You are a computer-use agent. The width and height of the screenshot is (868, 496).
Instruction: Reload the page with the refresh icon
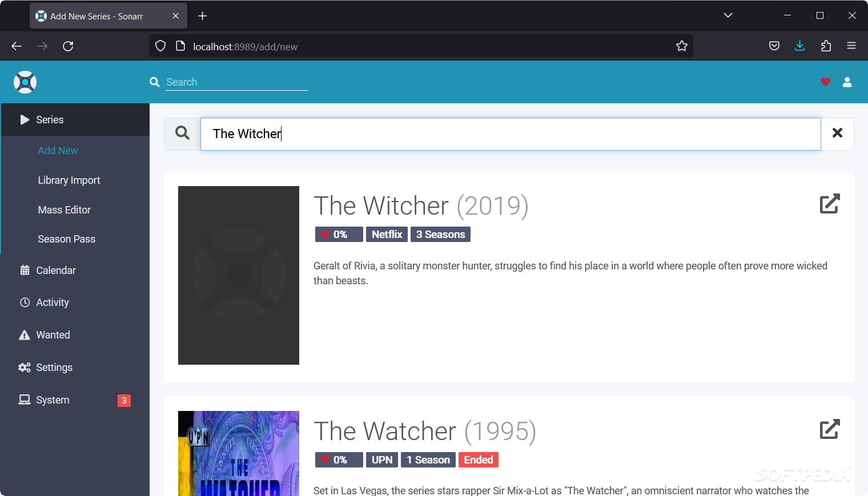pyautogui.click(x=68, y=46)
